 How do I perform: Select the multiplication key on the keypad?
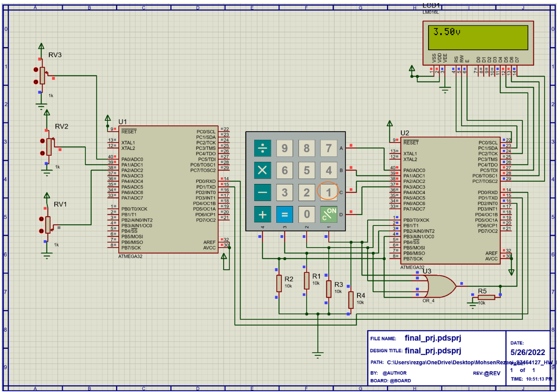coord(263,170)
